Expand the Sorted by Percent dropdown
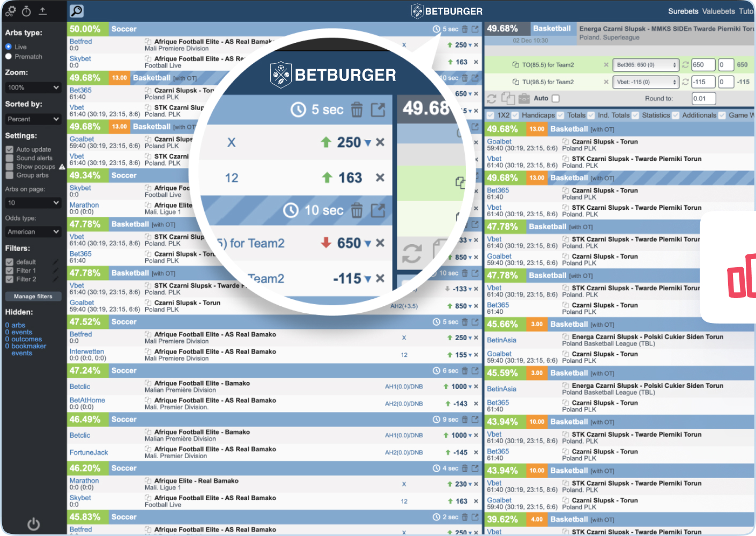Screen dimensions: 756x536 tap(33, 119)
